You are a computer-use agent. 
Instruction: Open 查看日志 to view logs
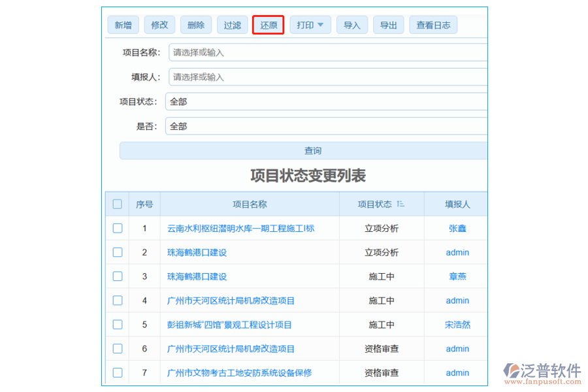433,24
